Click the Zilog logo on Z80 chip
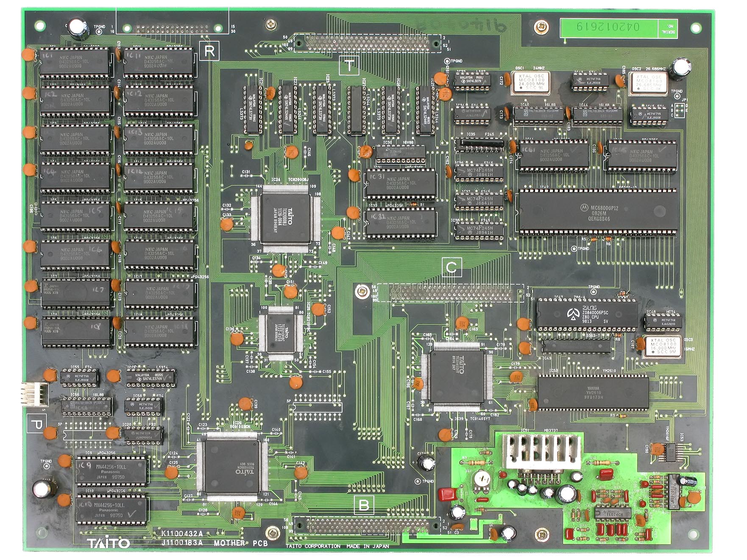 (573, 314)
